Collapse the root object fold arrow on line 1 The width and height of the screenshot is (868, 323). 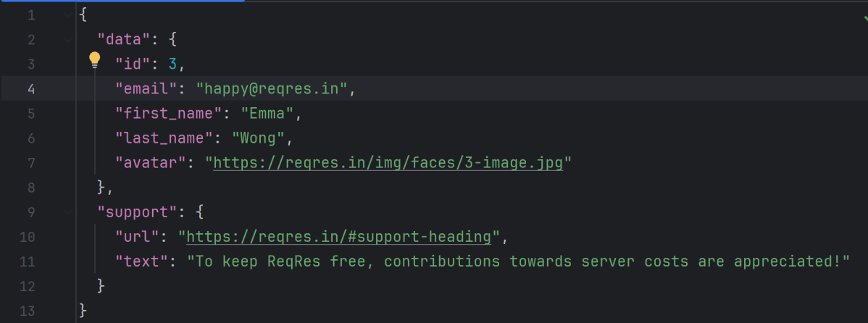(68, 14)
